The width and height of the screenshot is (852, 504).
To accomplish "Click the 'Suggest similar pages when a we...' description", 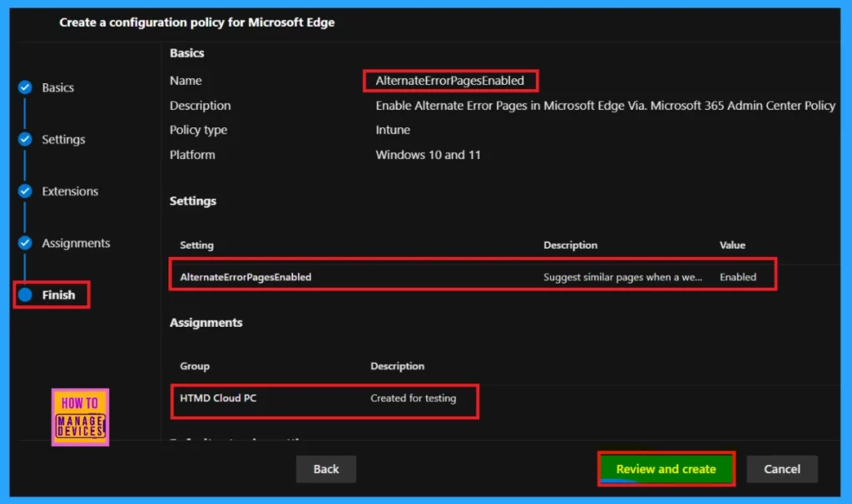I will [x=622, y=277].
